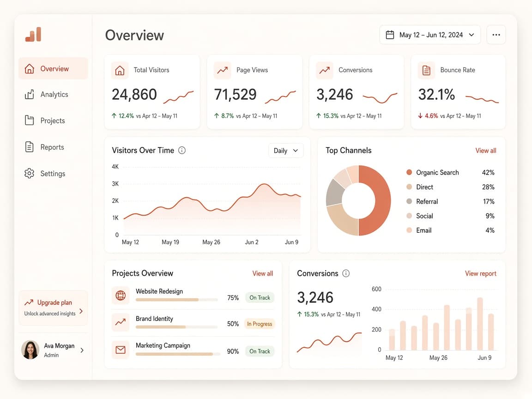Click the 71,529 page views value
Screen dimensions: 532x399
click(x=236, y=94)
